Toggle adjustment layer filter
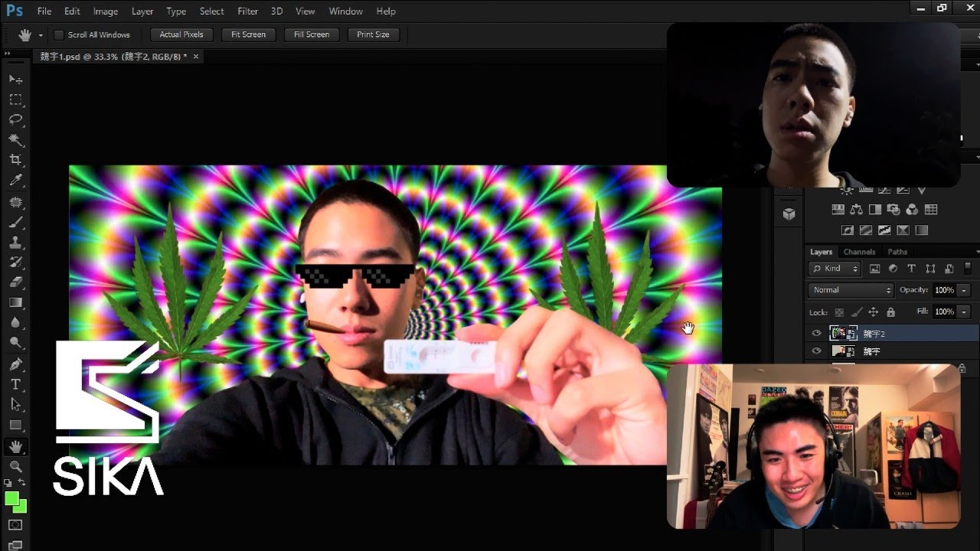980x551 pixels. (893, 269)
